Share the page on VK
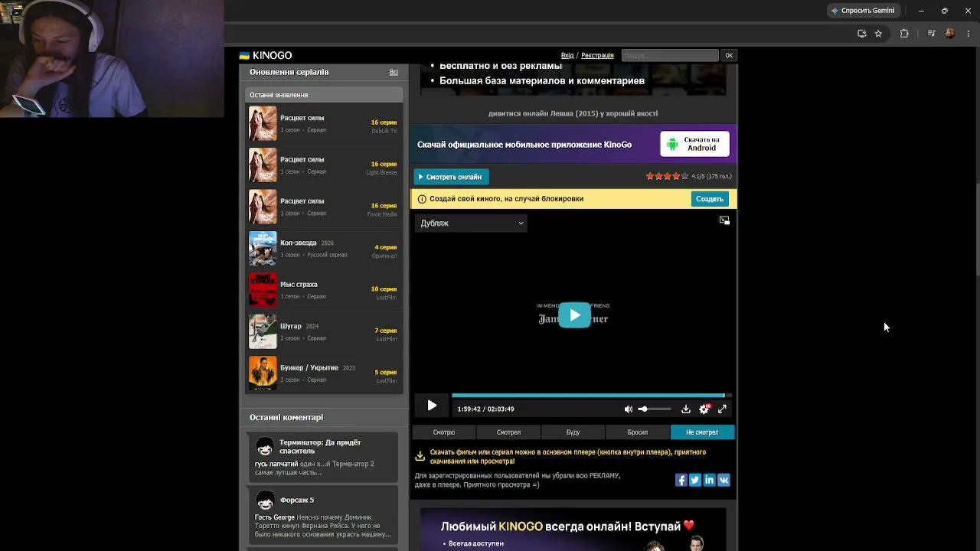 (724, 480)
